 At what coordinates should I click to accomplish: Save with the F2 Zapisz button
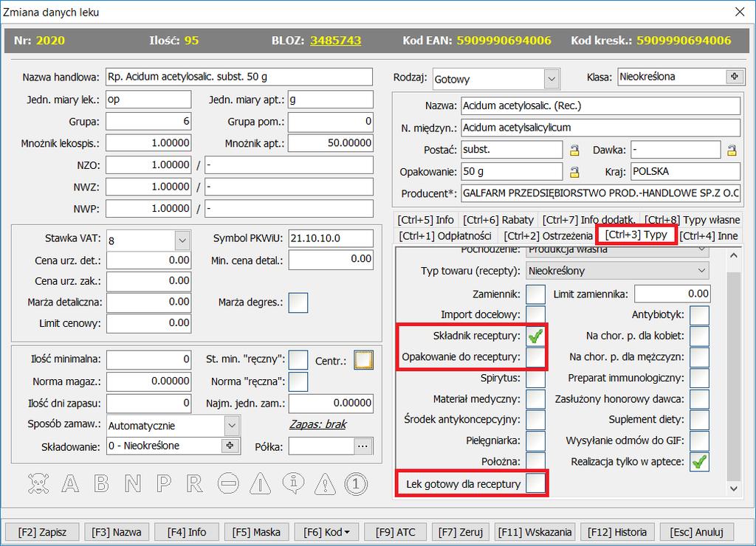click(x=42, y=532)
